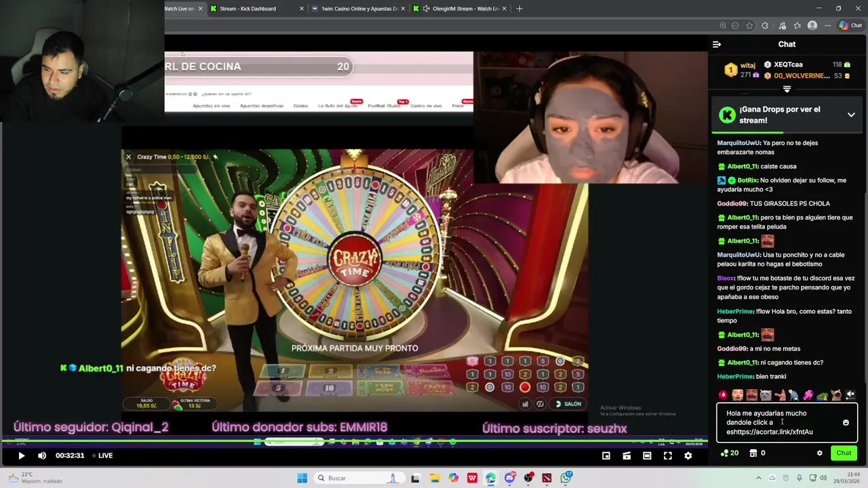Viewport: 868px width, 488px height.
Task: Open a new browser tab with plus button
Action: [519, 9]
